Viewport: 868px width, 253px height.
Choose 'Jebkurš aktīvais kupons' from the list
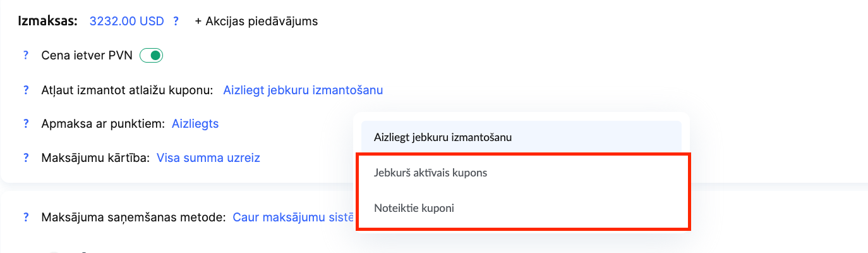431,173
